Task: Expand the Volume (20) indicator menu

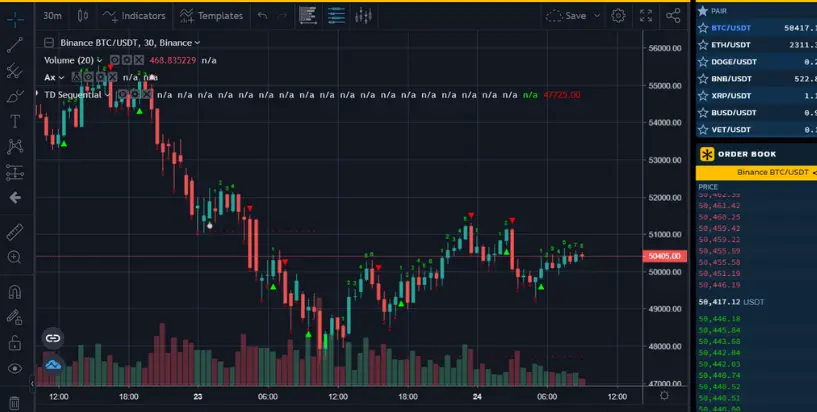Action: (100, 60)
